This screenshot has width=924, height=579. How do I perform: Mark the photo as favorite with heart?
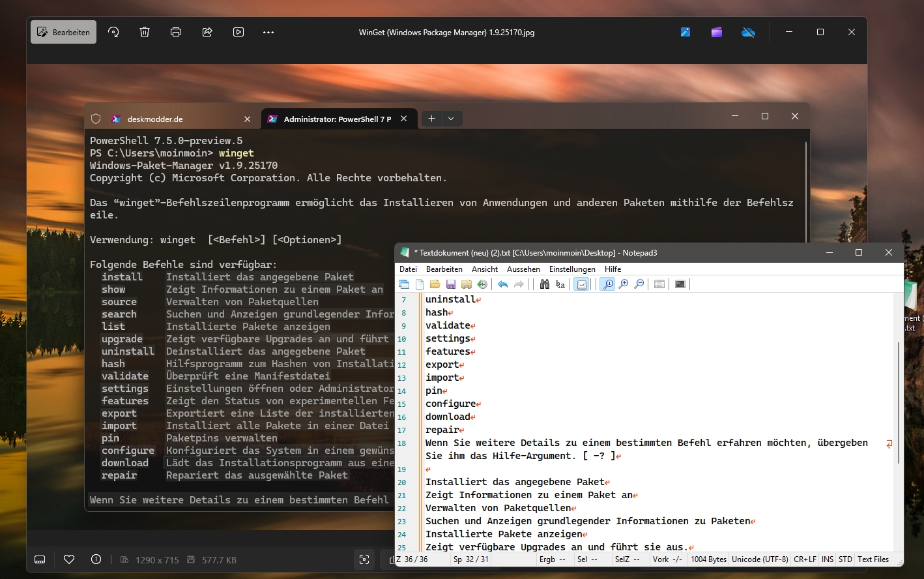pos(69,559)
